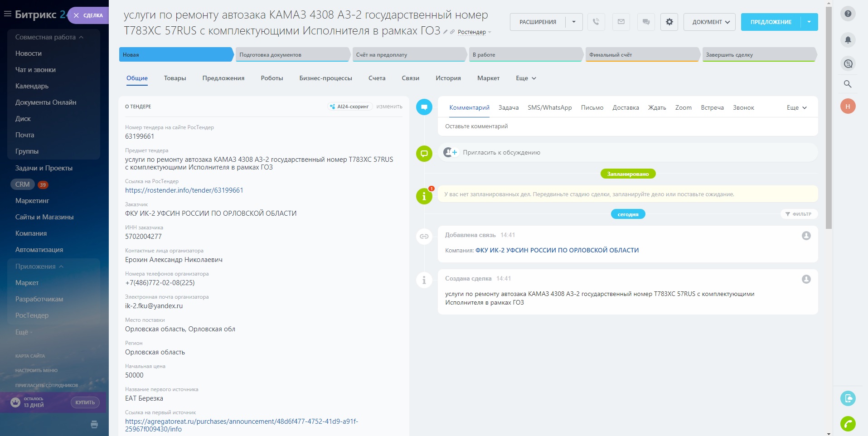
Task: Click the teal widget icon in right sidebar
Action: 848,398
